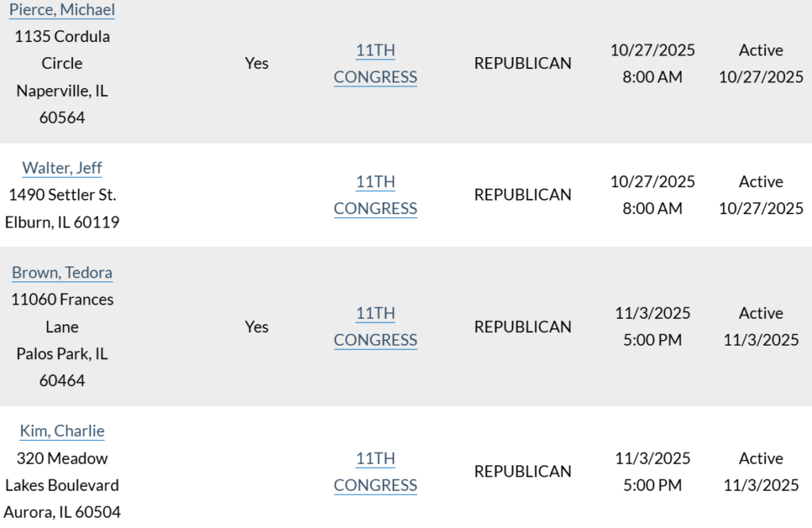The width and height of the screenshot is (812, 528).
Task: Follow the 11TH CONGRESS link in Brown's row
Action: 375,327
